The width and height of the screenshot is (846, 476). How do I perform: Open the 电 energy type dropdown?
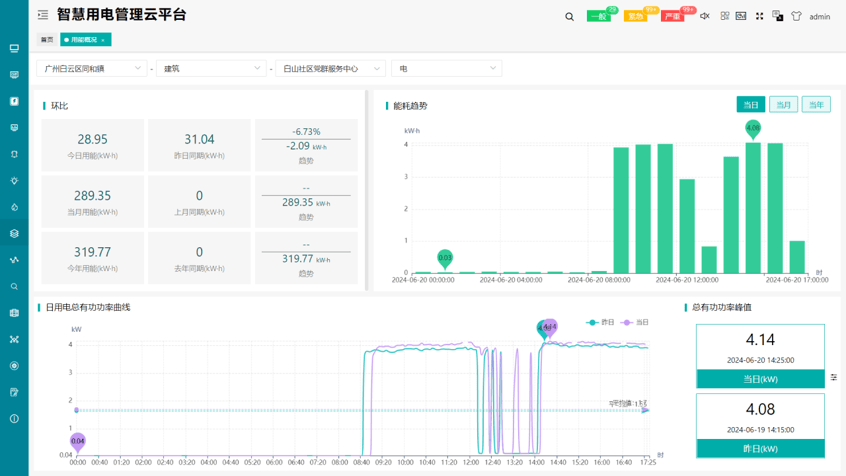447,69
